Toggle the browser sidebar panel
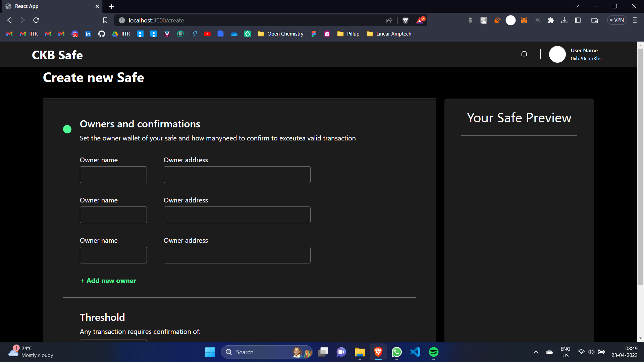The height and width of the screenshot is (362, 644). pos(578,20)
